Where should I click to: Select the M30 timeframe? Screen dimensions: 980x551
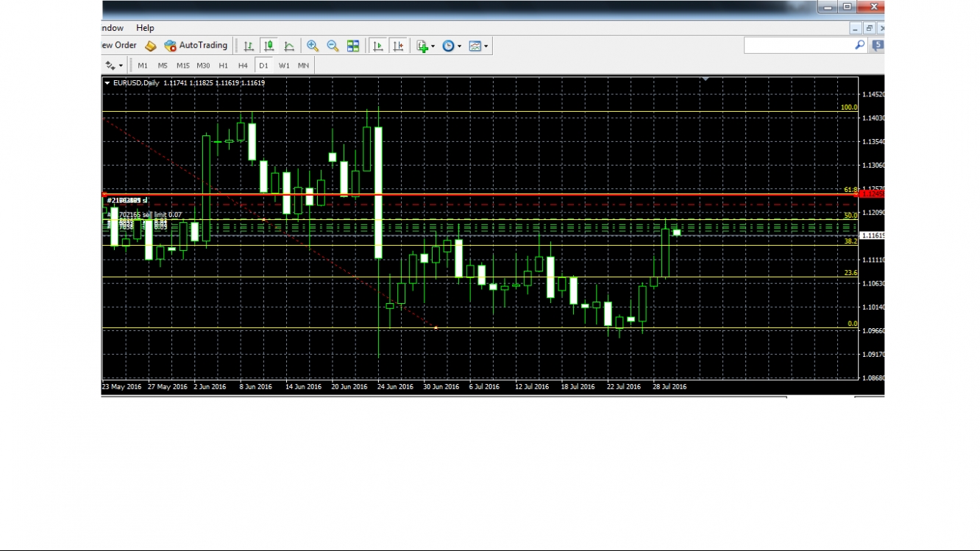pyautogui.click(x=203, y=65)
